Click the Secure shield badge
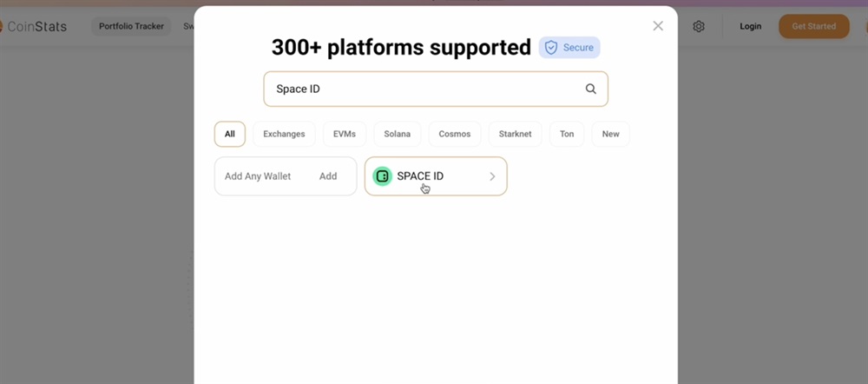Viewport: 868px width, 384px height. [569, 48]
